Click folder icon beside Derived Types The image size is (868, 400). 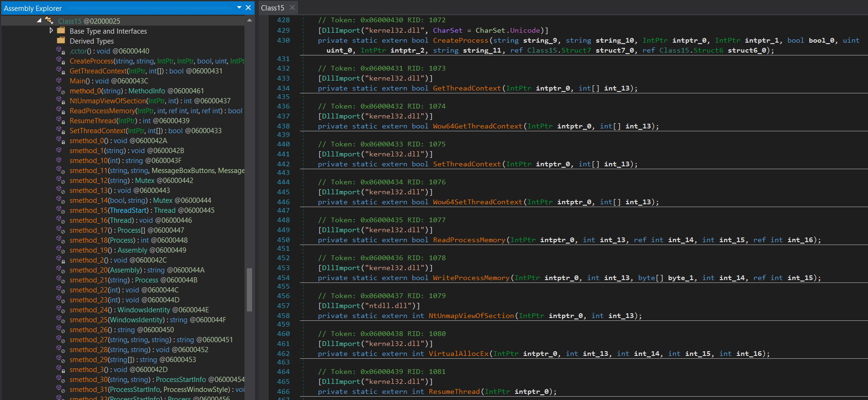point(61,41)
